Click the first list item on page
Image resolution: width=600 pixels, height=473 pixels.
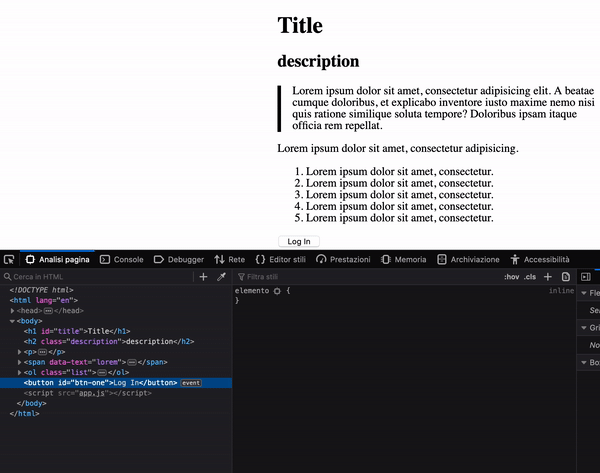(x=399, y=171)
